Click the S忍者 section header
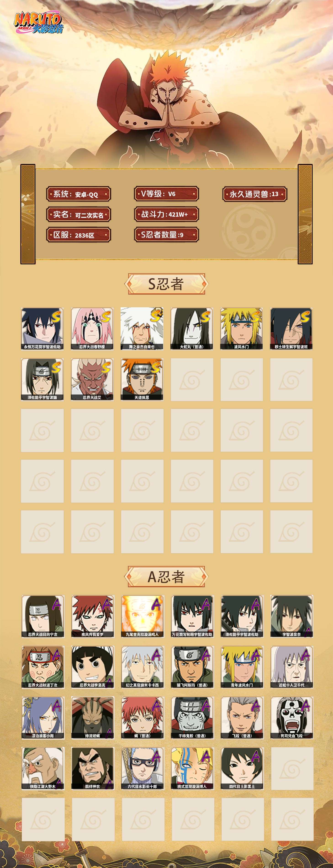Image resolution: width=333 pixels, height=868 pixels. tap(166, 284)
